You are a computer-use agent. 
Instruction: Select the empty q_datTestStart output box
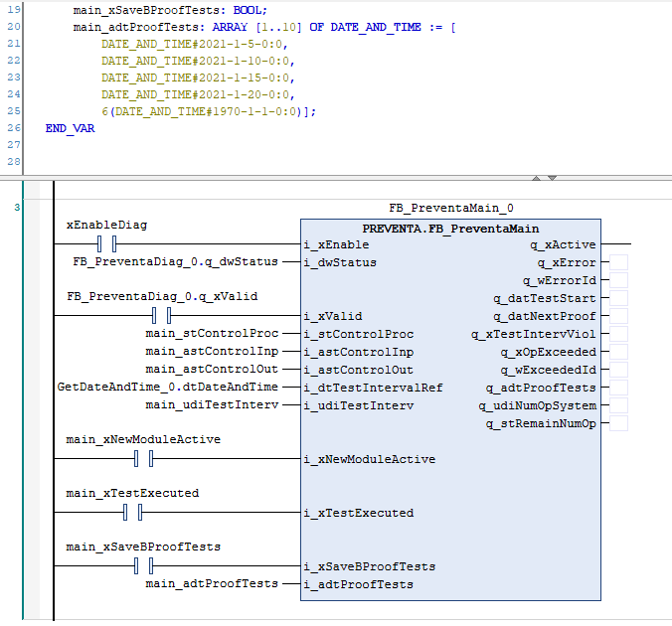click(x=618, y=298)
